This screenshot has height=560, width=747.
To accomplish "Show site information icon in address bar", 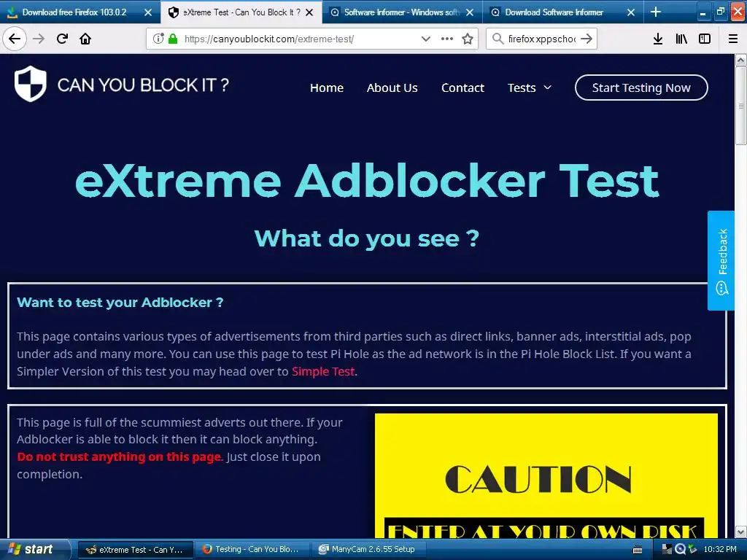I will point(158,39).
